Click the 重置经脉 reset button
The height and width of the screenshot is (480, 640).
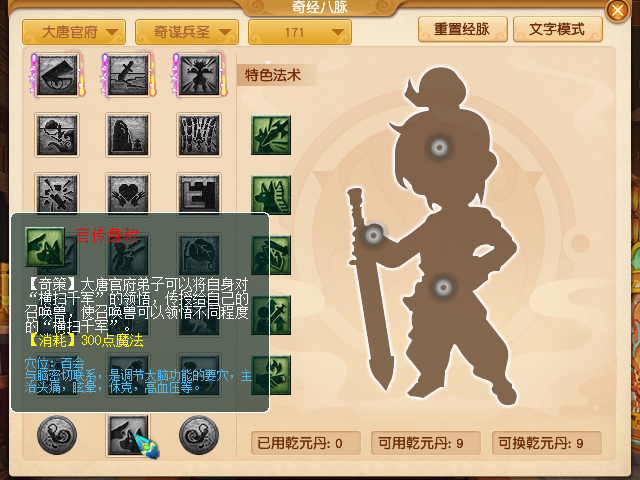[462, 29]
